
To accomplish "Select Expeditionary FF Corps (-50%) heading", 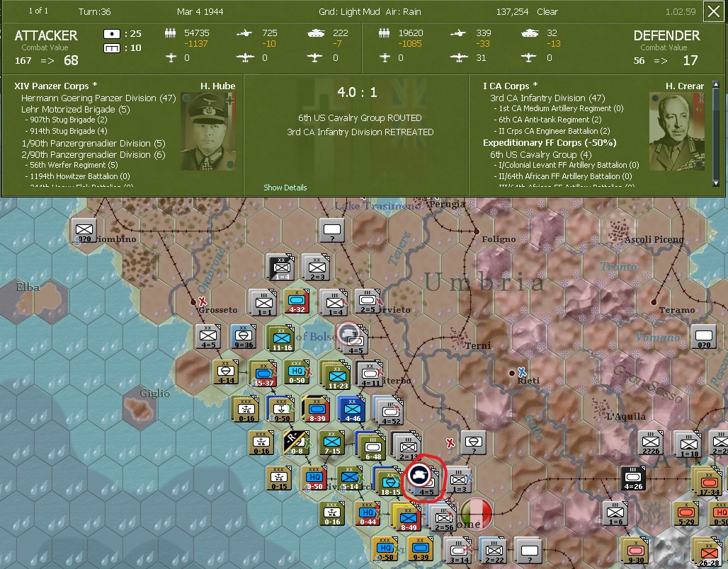I will [550, 142].
